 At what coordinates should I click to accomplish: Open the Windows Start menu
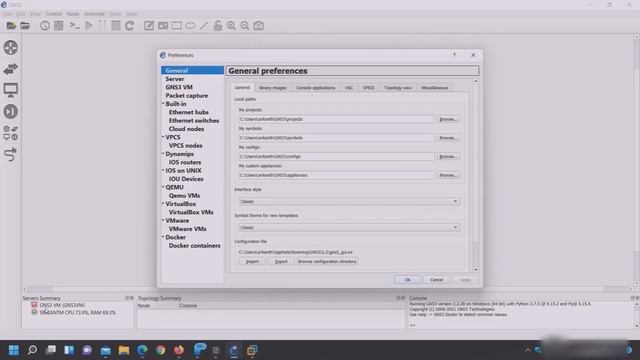[x=13, y=350]
